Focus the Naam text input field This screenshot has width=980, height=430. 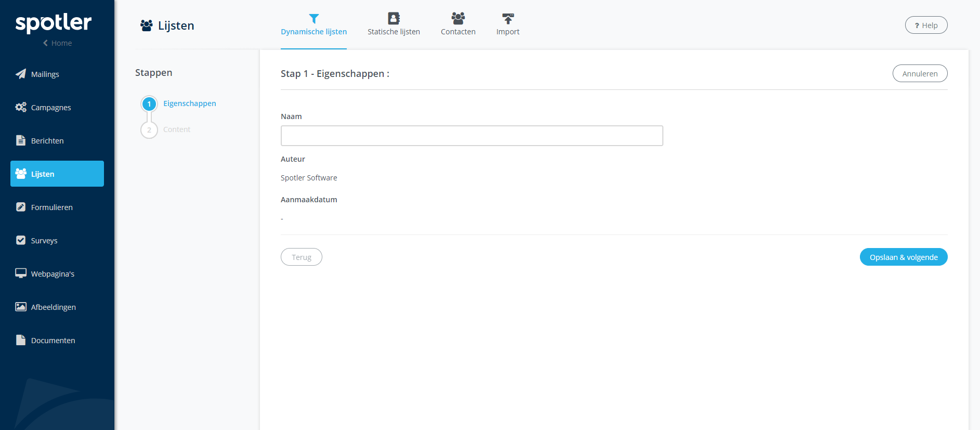click(472, 136)
